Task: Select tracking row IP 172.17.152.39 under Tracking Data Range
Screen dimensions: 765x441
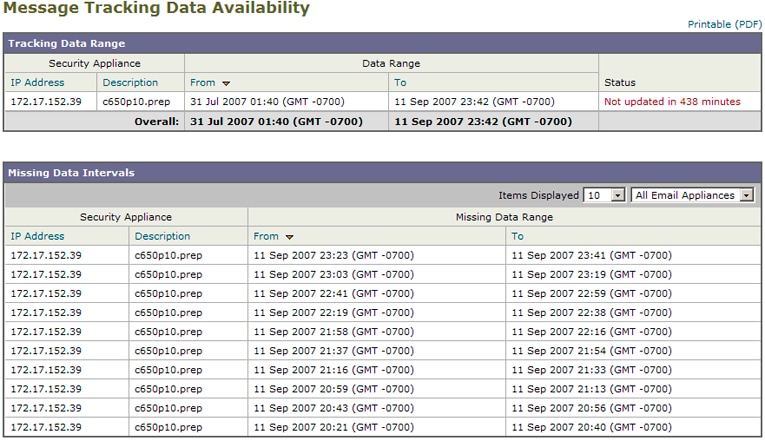Action: click(x=46, y=101)
